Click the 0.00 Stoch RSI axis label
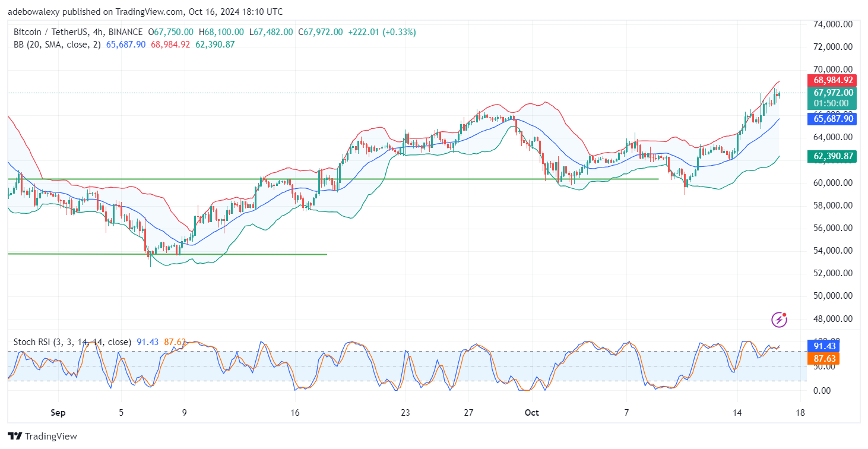 (x=822, y=391)
